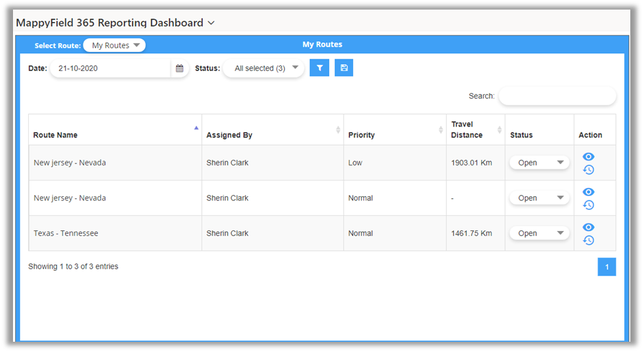Open history for the Low priority route
This screenshot has width=644, height=352.
click(589, 170)
